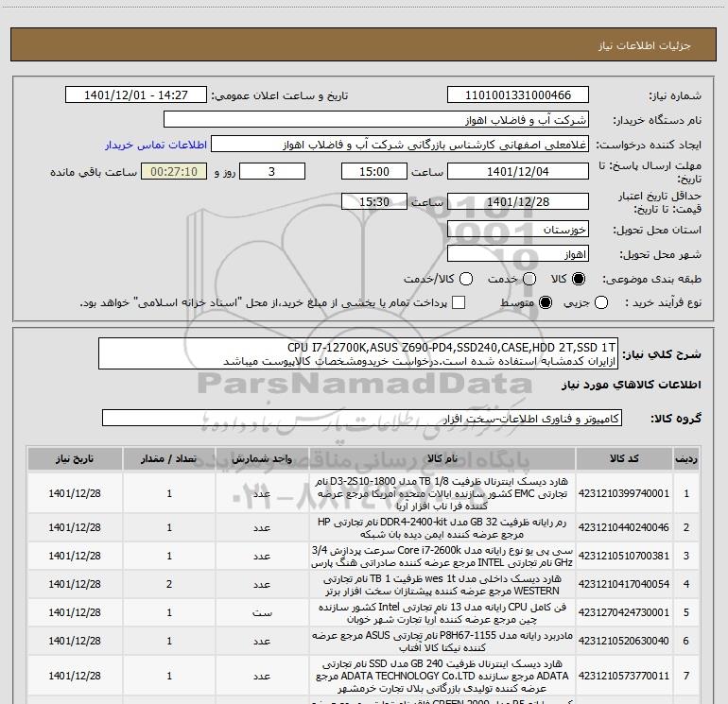Click the شرح کلی نیاز description box
The image size is (728, 704).
tap(358, 353)
